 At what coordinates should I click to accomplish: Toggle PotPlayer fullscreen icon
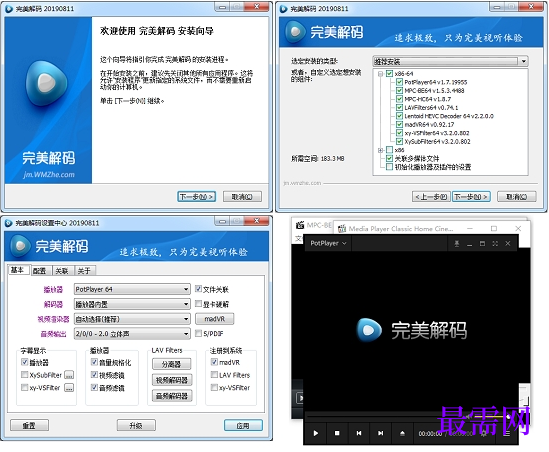coord(495,243)
